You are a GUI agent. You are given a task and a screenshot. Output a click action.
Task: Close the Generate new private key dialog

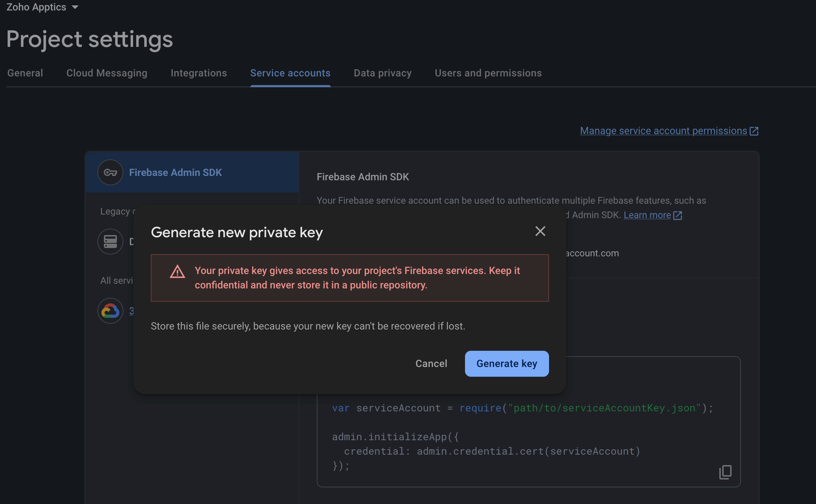540,231
